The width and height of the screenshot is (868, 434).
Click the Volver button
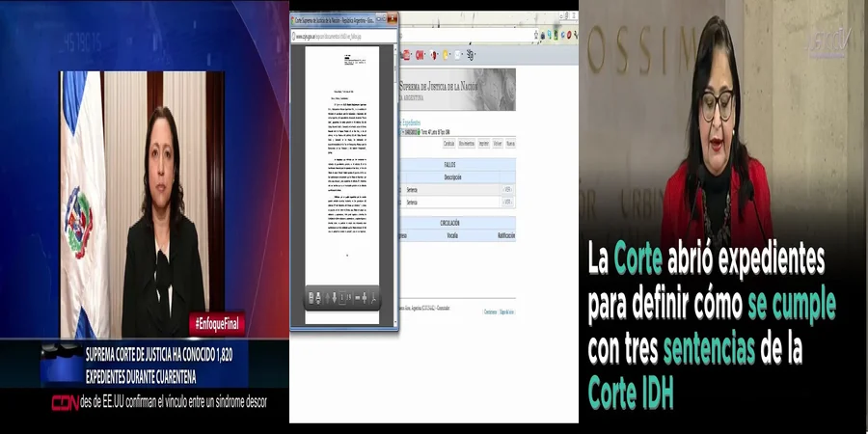coord(499,144)
